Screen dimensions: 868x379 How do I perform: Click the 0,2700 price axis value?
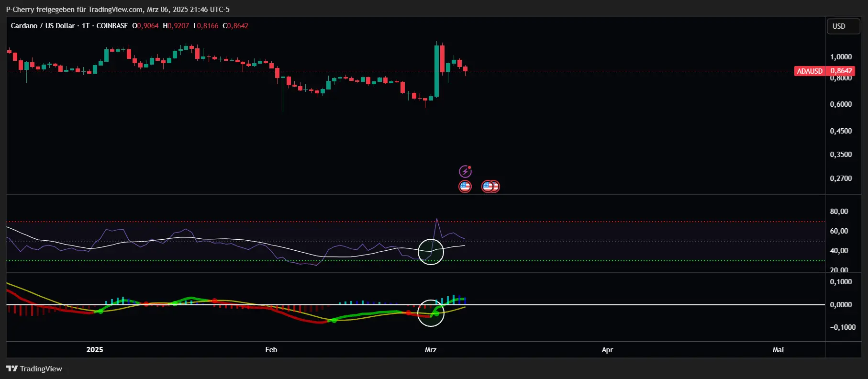[841, 178]
